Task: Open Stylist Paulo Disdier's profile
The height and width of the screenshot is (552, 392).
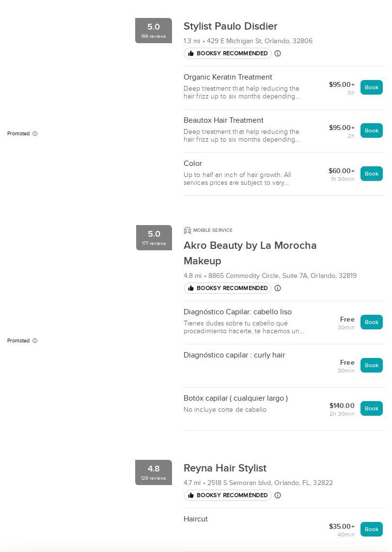Action: 230,26
